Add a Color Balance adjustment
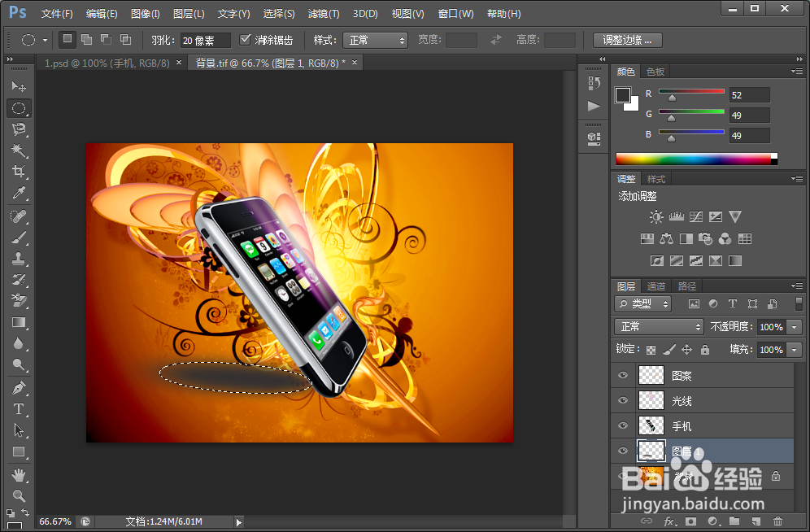 [x=666, y=238]
